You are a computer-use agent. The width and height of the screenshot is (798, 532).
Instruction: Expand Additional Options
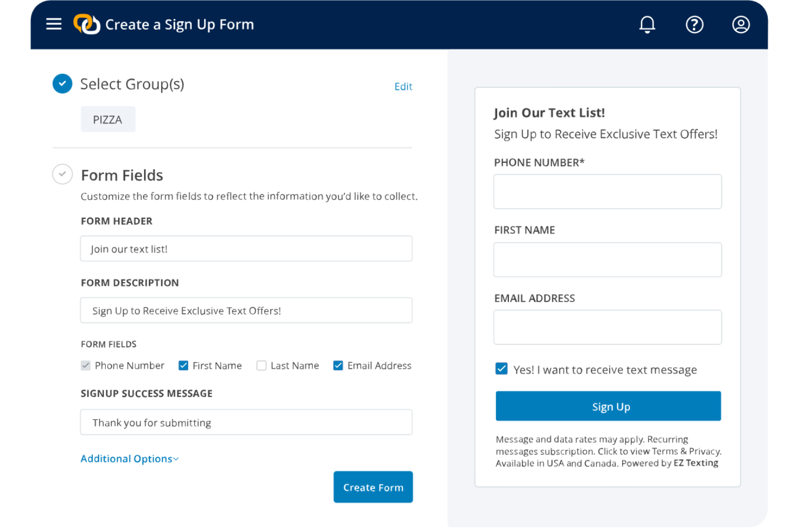(129, 459)
